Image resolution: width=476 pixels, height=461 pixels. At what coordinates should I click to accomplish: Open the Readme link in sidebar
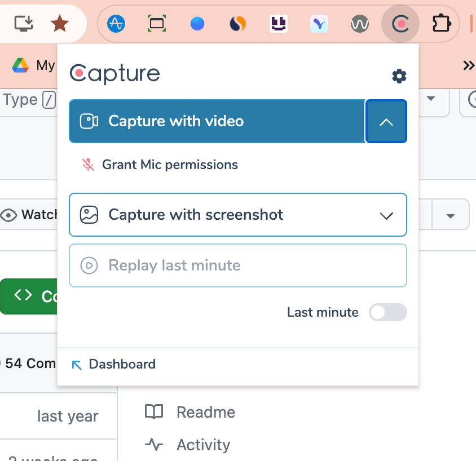[x=205, y=412]
